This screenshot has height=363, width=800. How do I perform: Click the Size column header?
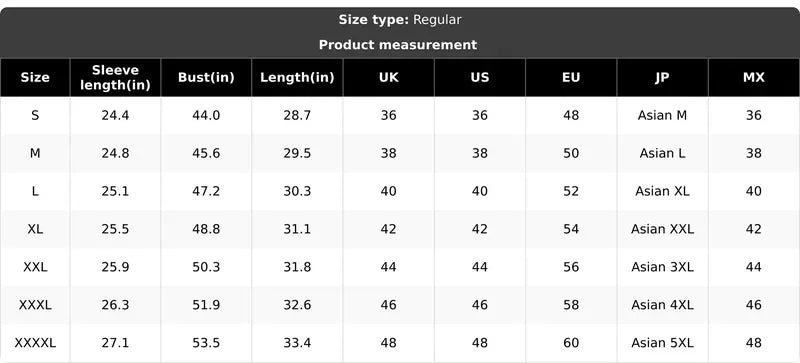point(35,78)
